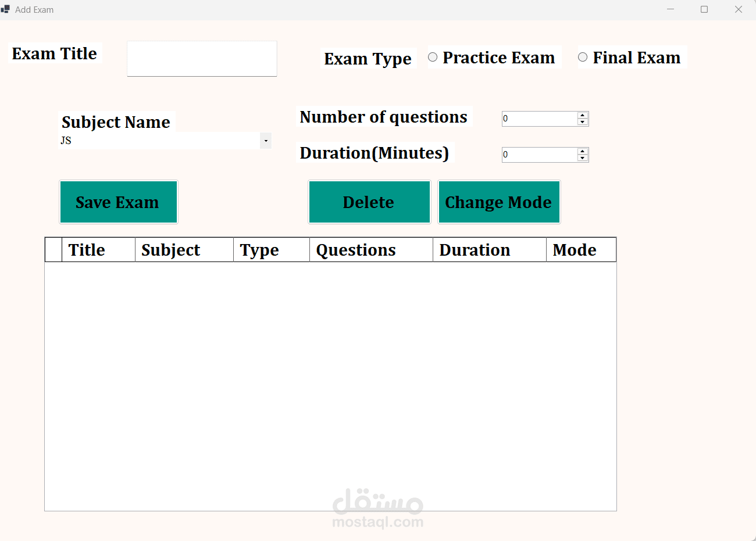Sort by the Title column header
This screenshot has height=541, width=756.
[x=98, y=250]
